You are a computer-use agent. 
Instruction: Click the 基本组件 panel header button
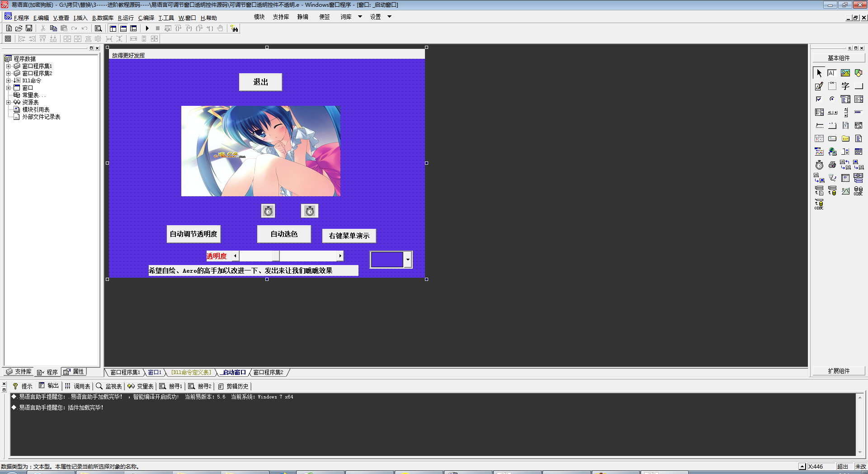[x=839, y=58]
